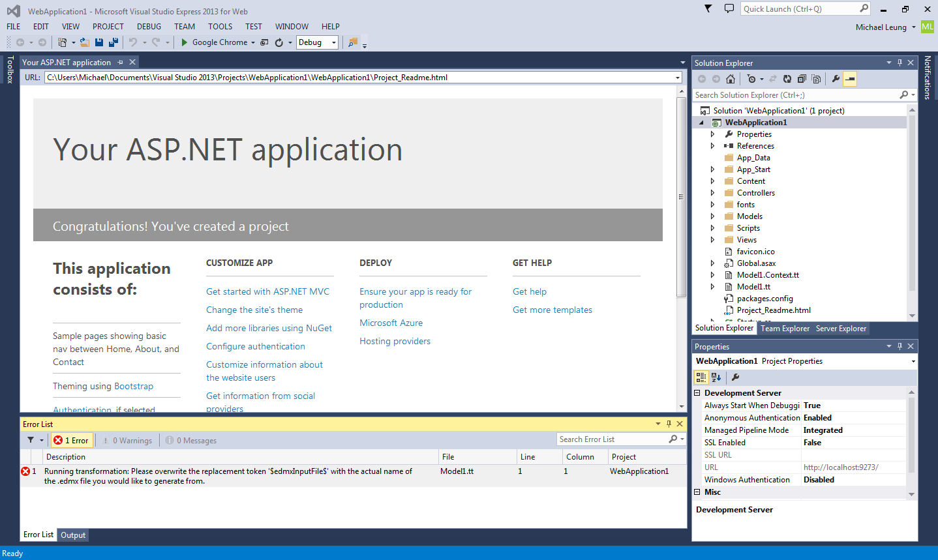Click the Home icon in Solution Explorer
The width and height of the screenshot is (938, 560).
731,79
